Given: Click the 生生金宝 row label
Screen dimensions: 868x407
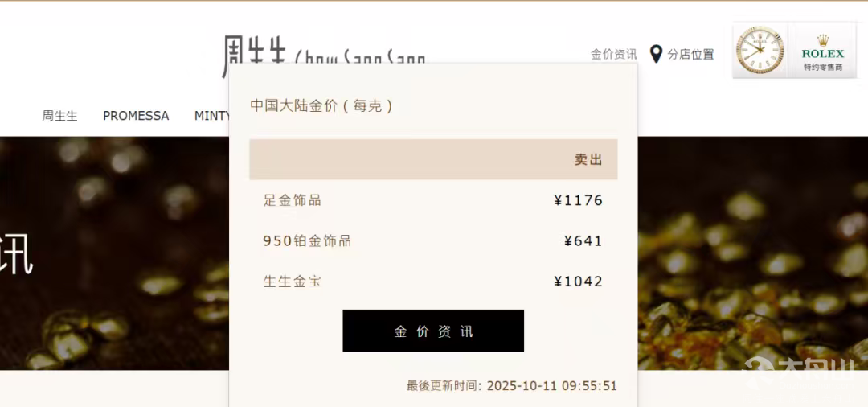Looking at the screenshot, I should click(x=293, y=282).
